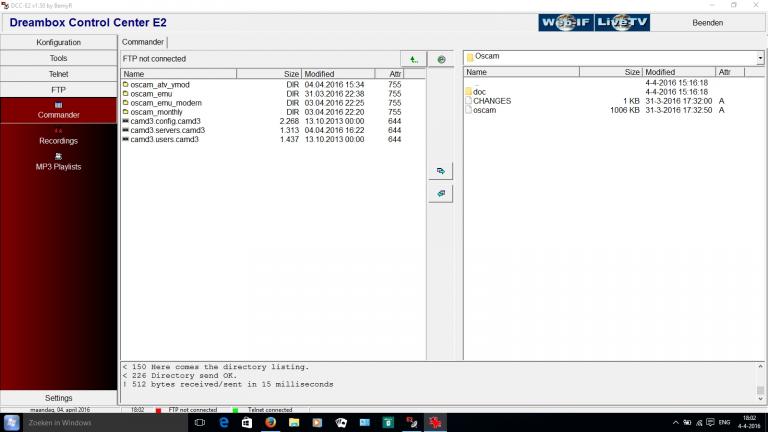Open the Settings section at sidebar bottom

tap(58, 398)
